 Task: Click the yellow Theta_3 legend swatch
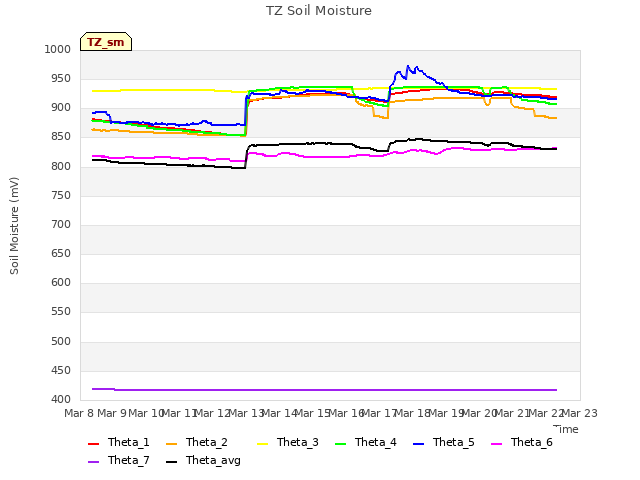[x=262, y=444]
